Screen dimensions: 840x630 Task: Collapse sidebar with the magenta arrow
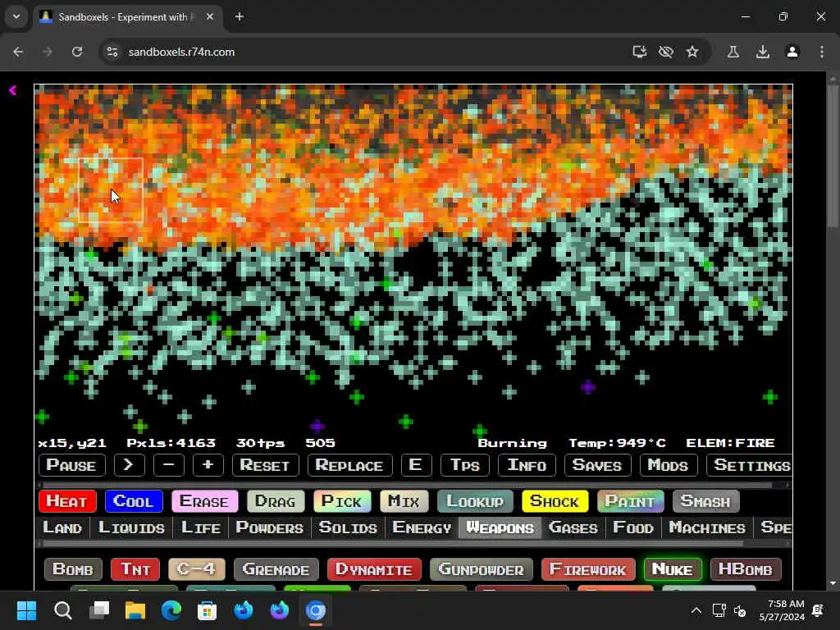pyautogui.click(x=13, y=90)
